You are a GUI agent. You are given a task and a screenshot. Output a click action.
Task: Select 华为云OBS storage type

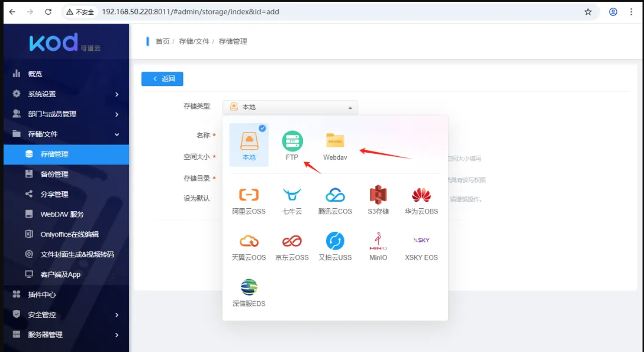click(421, 200)
